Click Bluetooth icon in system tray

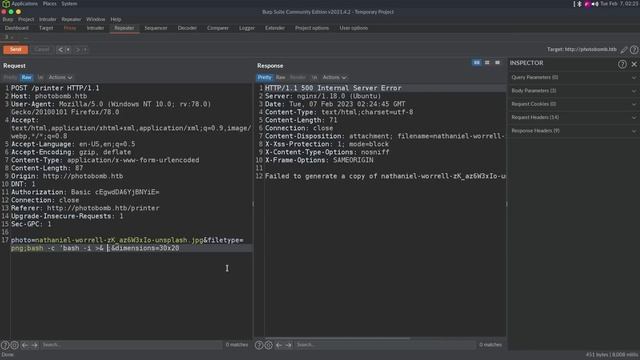pos(579,4)
